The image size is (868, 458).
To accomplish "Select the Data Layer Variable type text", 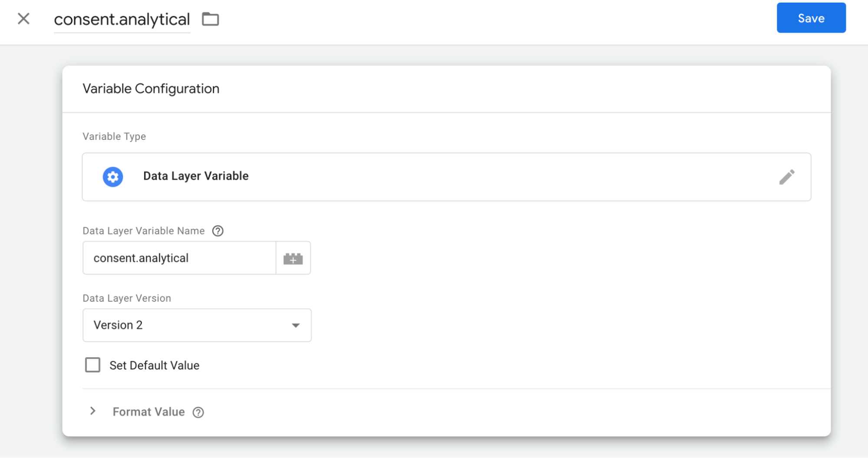I will 196,176.
